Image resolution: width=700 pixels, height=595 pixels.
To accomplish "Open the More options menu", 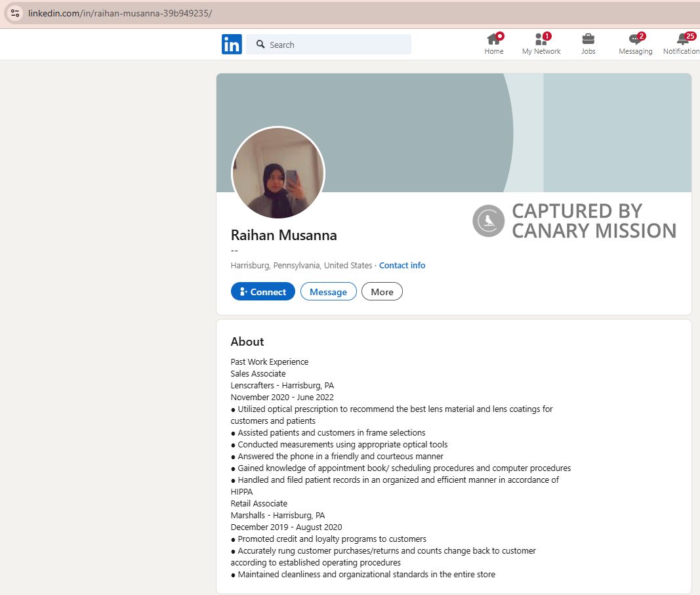I will 382,291.
